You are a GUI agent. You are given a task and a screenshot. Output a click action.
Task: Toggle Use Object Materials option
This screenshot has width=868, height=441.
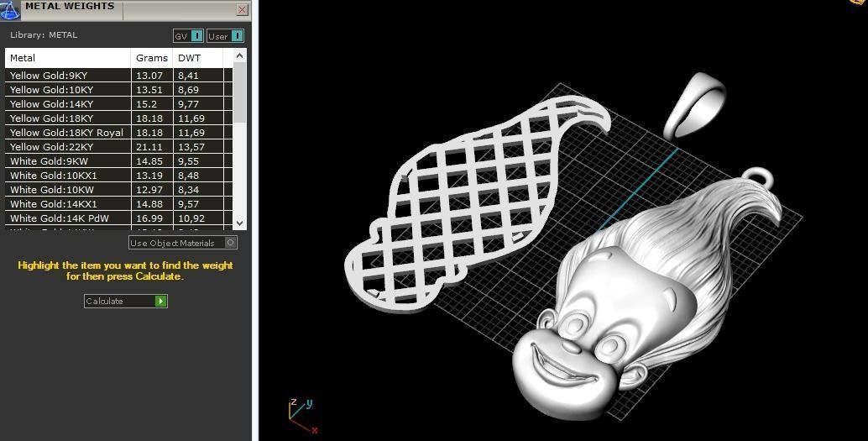[x=183, y=243]
